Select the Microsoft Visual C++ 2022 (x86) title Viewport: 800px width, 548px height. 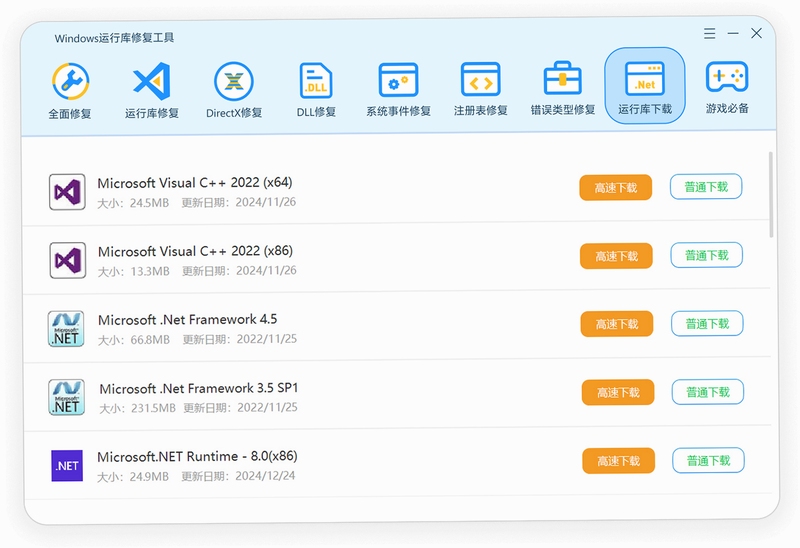195,251
